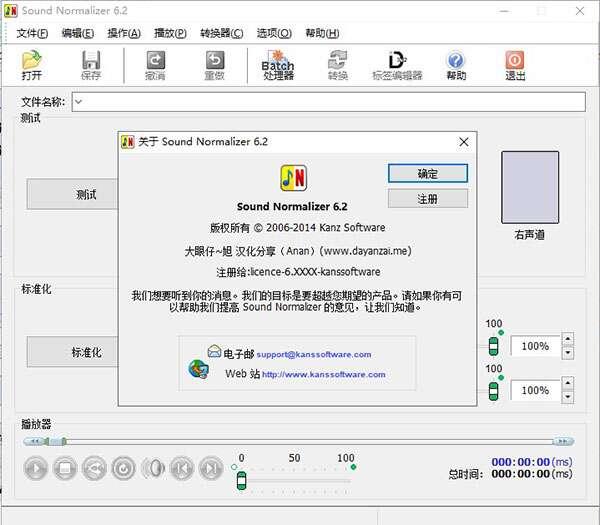This screenshot has width=600, height=525.
Task: Click the Open file (打开) toolbar icon
Action: click(x=32, y=65)
